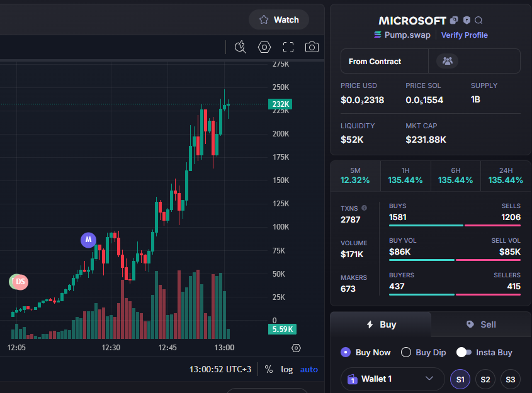Click the SELLS count 1206

511,217
